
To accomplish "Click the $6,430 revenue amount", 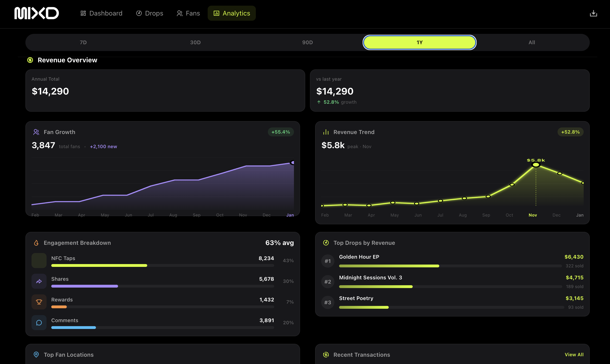I will (574, 257).
